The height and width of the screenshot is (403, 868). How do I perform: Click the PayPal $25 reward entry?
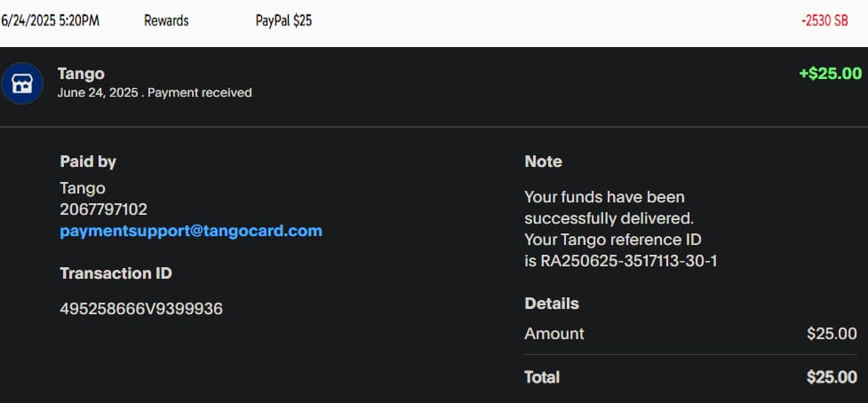point(283,20)
